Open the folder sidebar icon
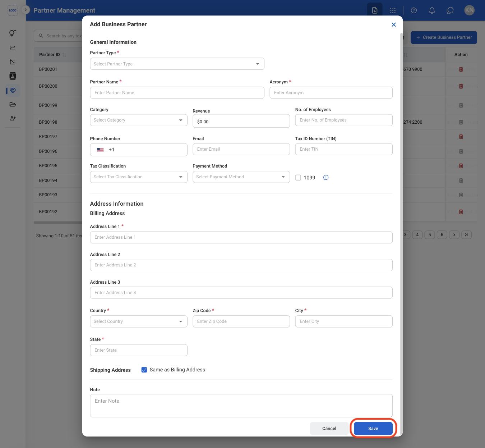This screenshot has width=485, height=448. (13, 104)
